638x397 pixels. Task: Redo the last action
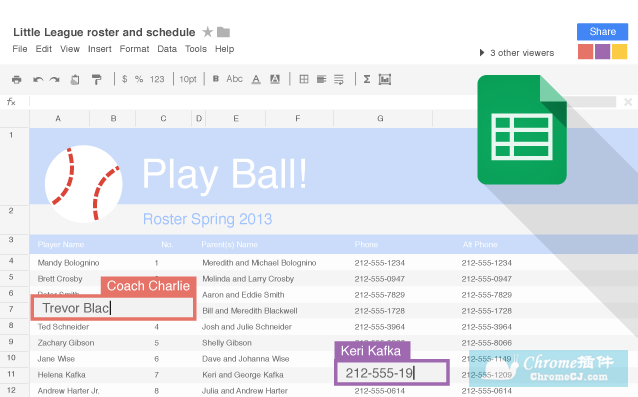click(55, 79)
